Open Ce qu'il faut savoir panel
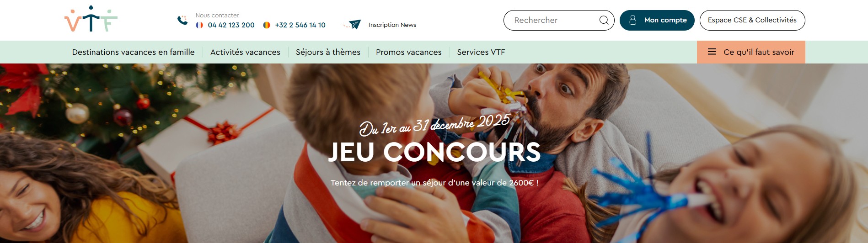Image resolution: width=868 pixels, height=243 pixels. point(751,52)
